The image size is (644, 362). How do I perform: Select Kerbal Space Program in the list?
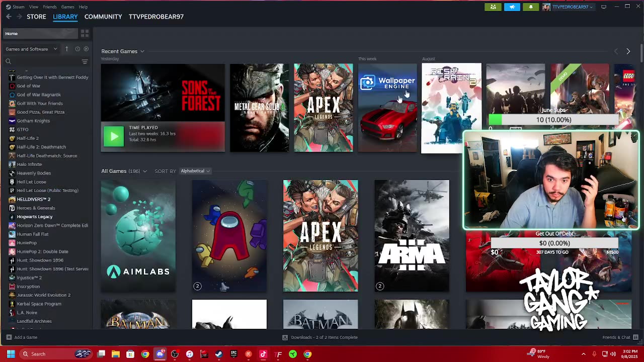click(39, 304)
